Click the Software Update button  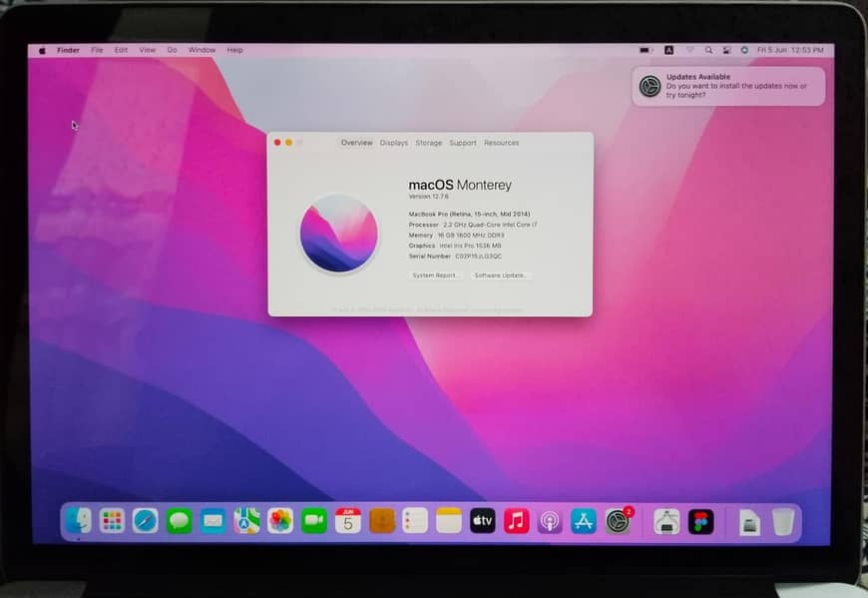click(x=501, y=276)
